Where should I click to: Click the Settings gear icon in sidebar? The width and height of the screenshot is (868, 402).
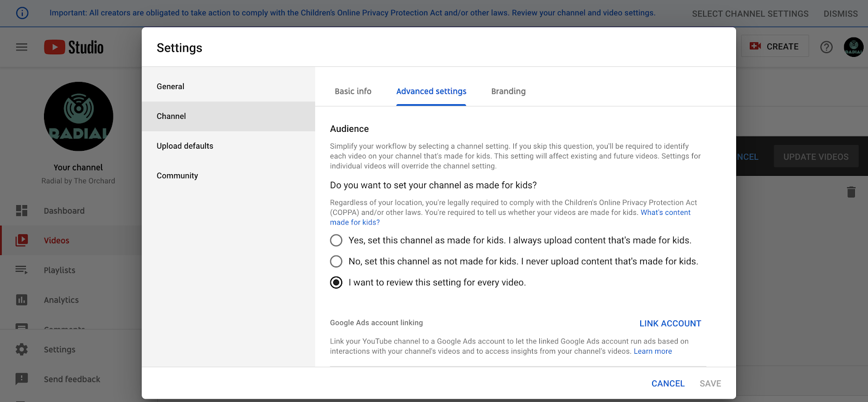click(22, 349)
